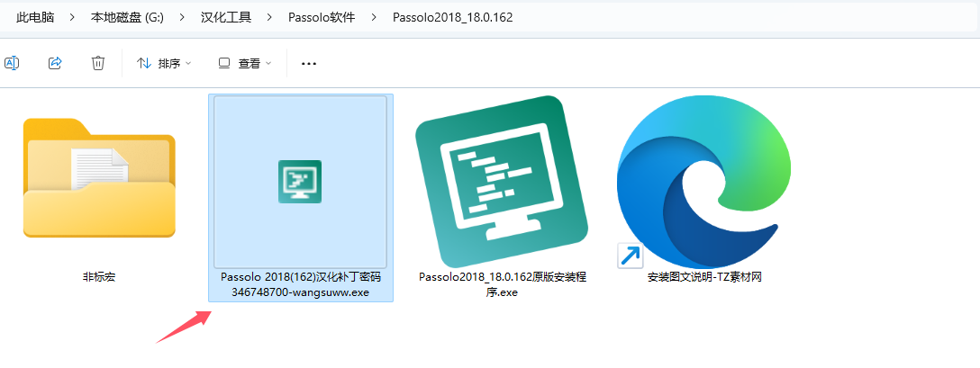Select the 非标宏 folder icon
This screenshot has width=980, height=368.
(99, 177)
